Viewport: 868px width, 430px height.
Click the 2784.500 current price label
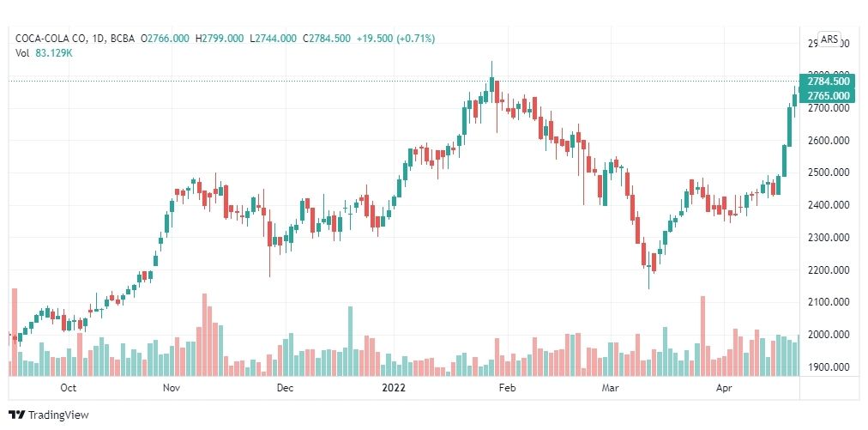point(829,82)
